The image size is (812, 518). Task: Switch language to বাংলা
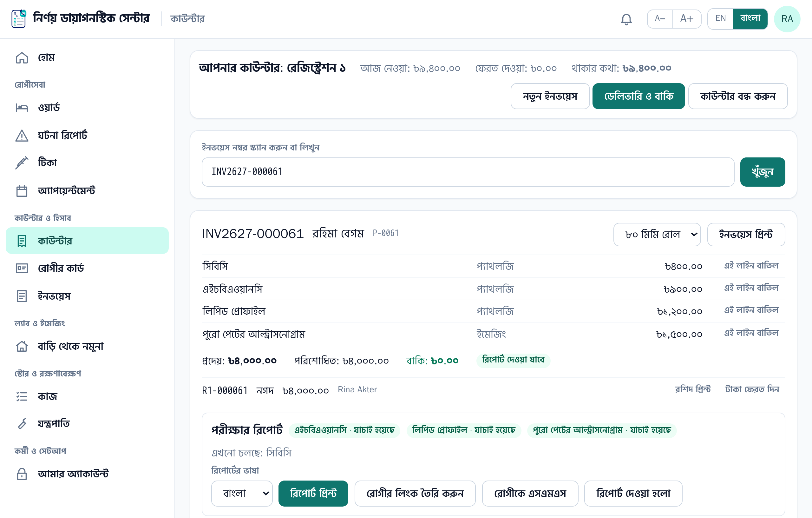[750, 18]
